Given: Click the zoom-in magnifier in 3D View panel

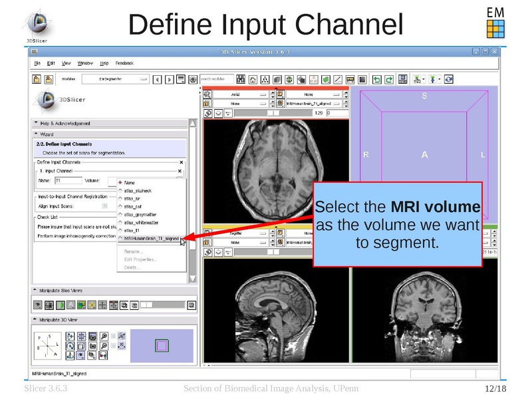Looking at the screenshot, I should [104, 336].
